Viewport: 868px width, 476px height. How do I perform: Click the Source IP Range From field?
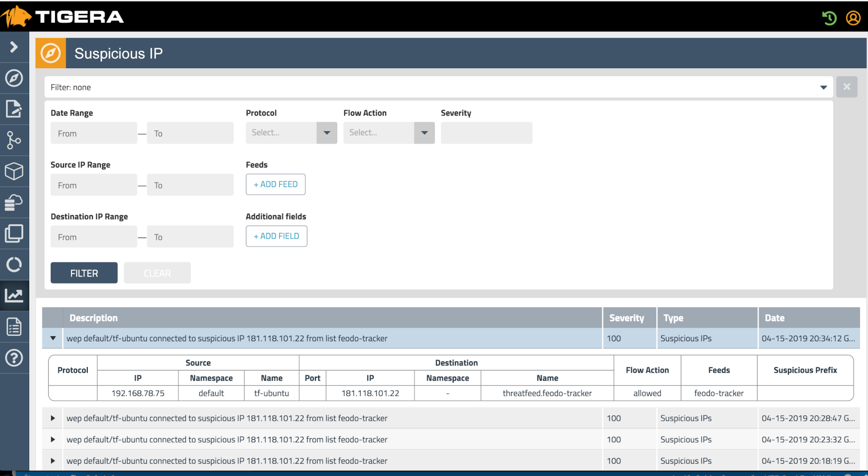94,185
